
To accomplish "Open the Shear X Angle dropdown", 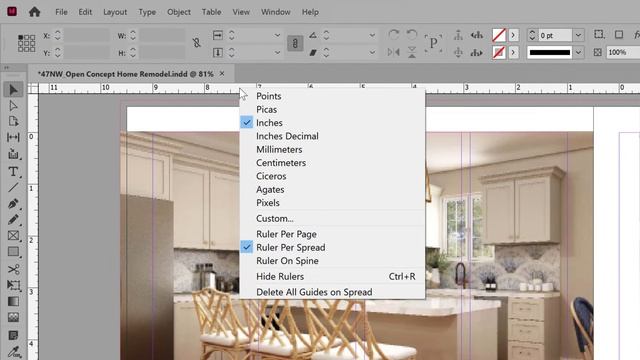I will pyautogui.click(x=372, y=53).
